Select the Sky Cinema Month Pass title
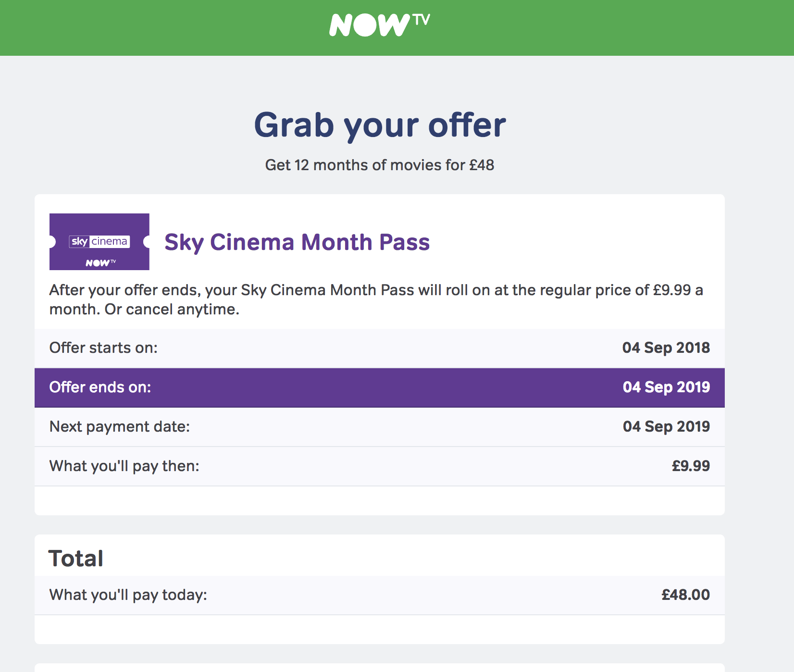The height and width of the screenshot is (672, 794). [x=297, y=242]
